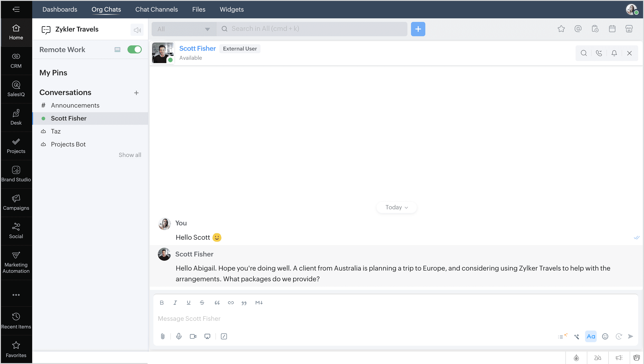
Task: Open the Taz bot conversation
Action: point(56,131)
